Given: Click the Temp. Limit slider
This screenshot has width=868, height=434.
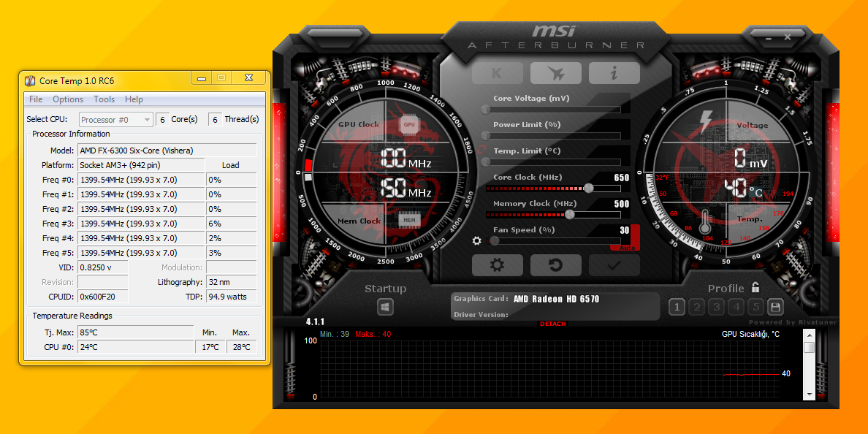Looking at the screenshot, I should (x=553, y=161).
